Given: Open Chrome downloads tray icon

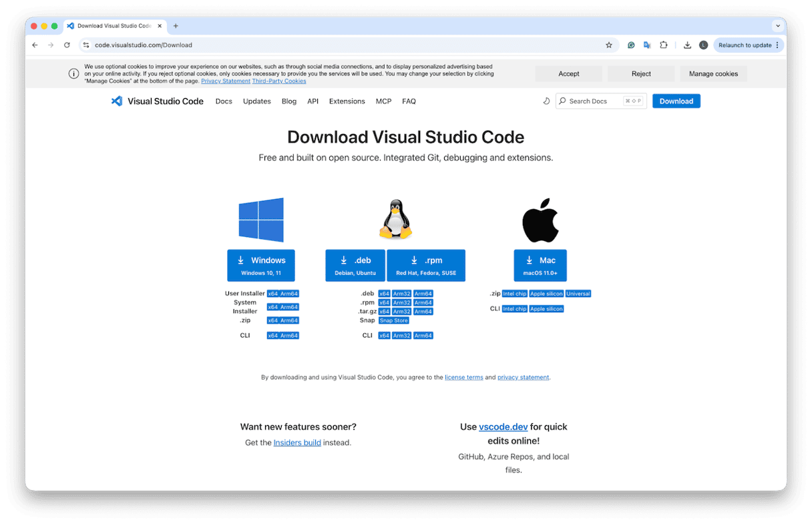Looking at the screenshot, I should pyautogui.click(x=687, y=45).
